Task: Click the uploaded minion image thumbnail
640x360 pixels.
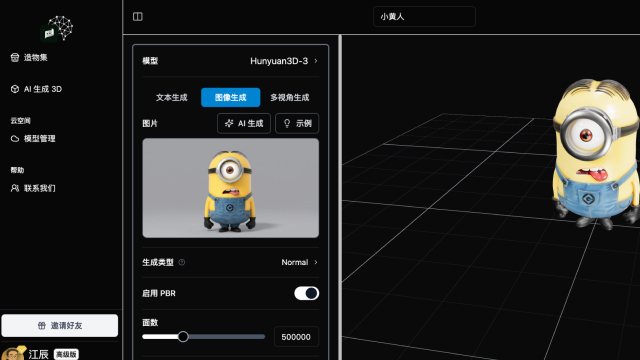Action: 231,188
